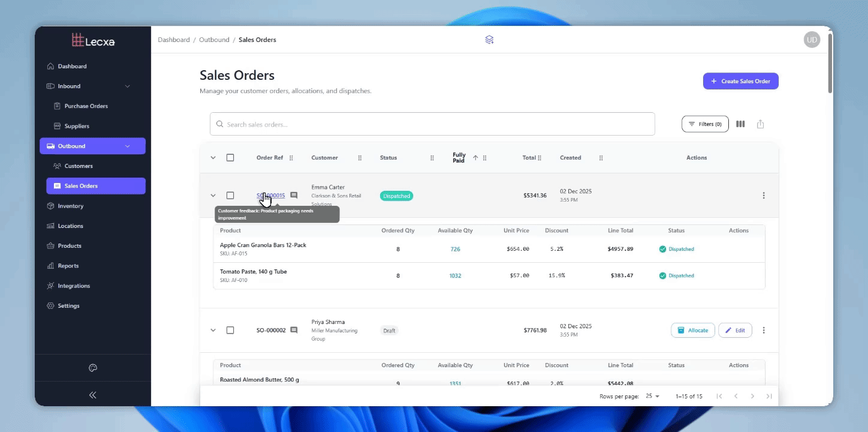868x432 pixels.
Task: Collapse the SO-000002 order row
Action: (x=213, y=330)
